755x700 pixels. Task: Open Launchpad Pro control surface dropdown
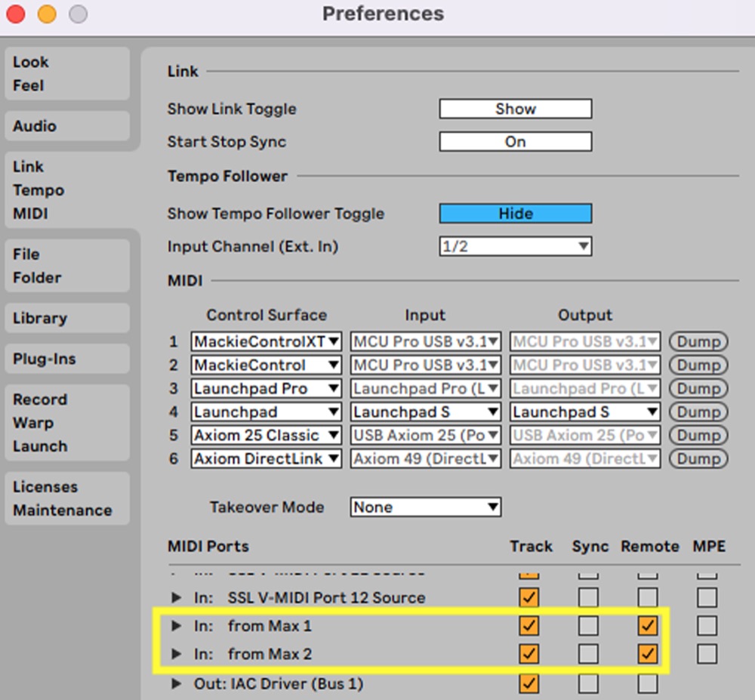(x=267, y=388)
